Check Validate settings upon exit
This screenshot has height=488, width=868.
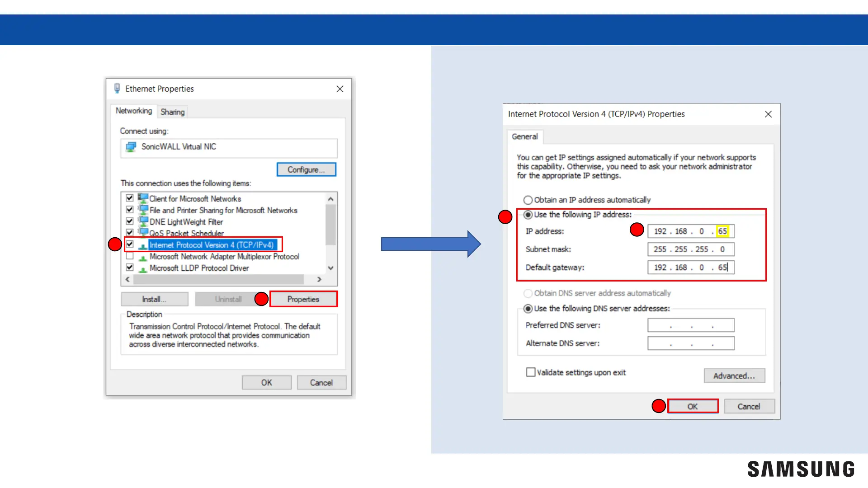[x=530, y=372]
